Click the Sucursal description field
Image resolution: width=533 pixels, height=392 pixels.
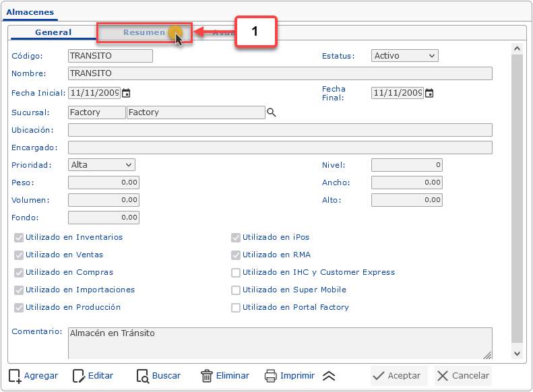tap(196, 112)
